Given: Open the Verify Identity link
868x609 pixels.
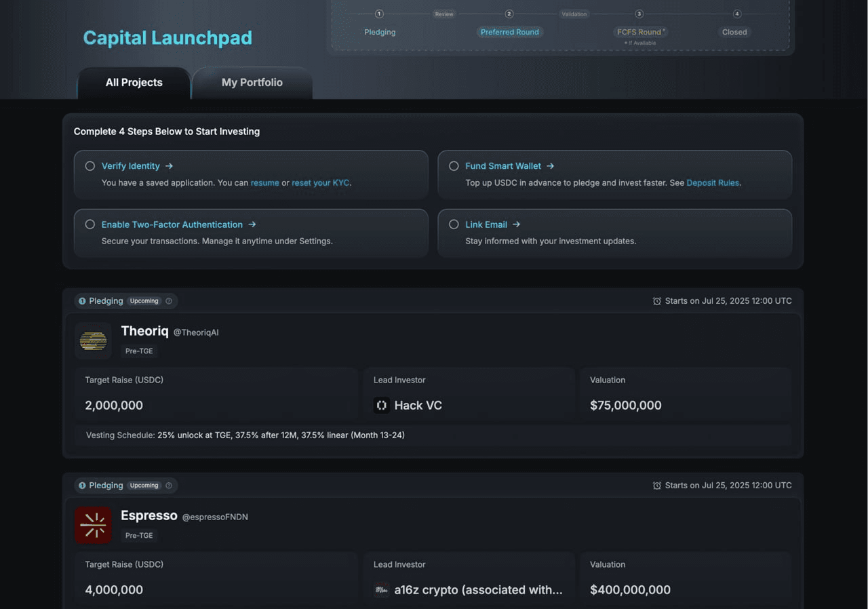Looking at the screenshot, I should 131,166.
